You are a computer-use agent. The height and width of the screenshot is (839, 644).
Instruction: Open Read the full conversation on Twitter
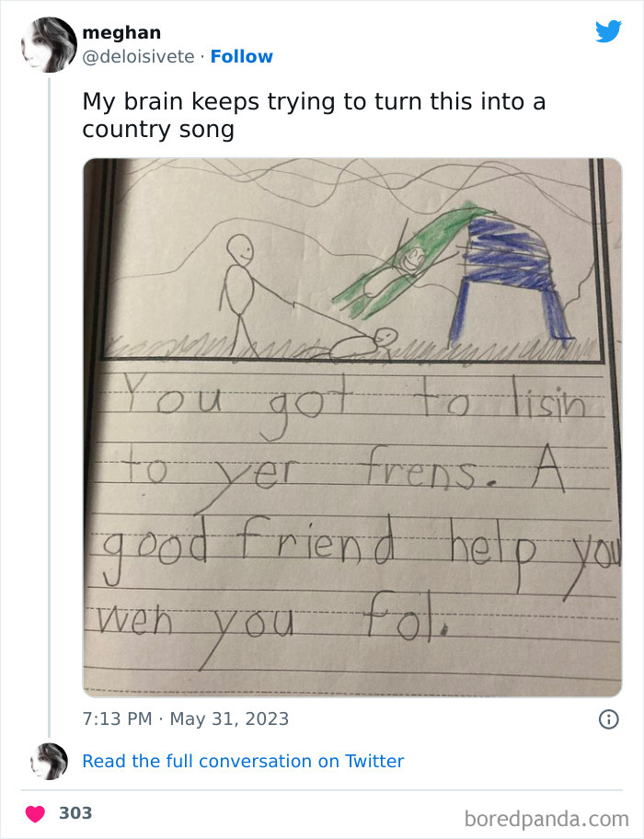point(244,761)
